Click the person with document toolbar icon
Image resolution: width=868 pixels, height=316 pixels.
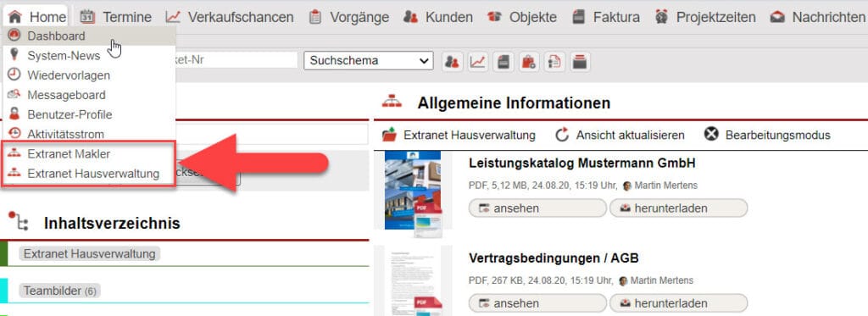pos(554,62)
